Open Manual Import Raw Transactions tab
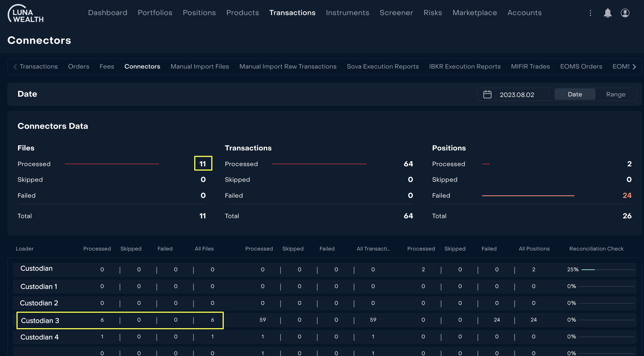 point(288,67)
